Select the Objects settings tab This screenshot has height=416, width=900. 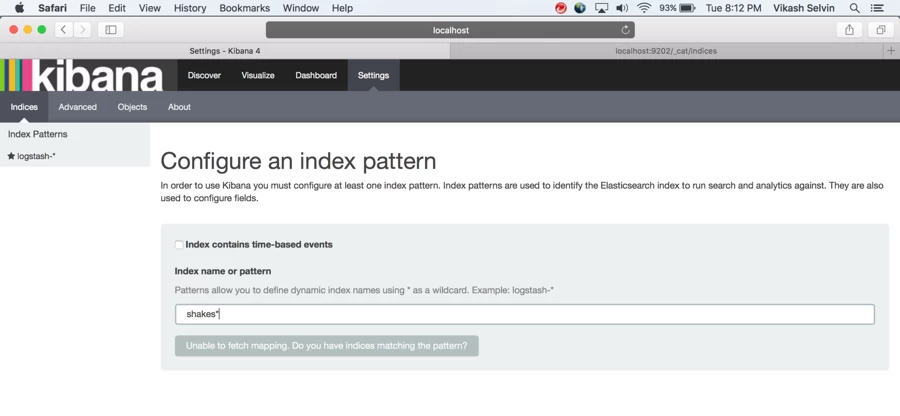[132, 107]
